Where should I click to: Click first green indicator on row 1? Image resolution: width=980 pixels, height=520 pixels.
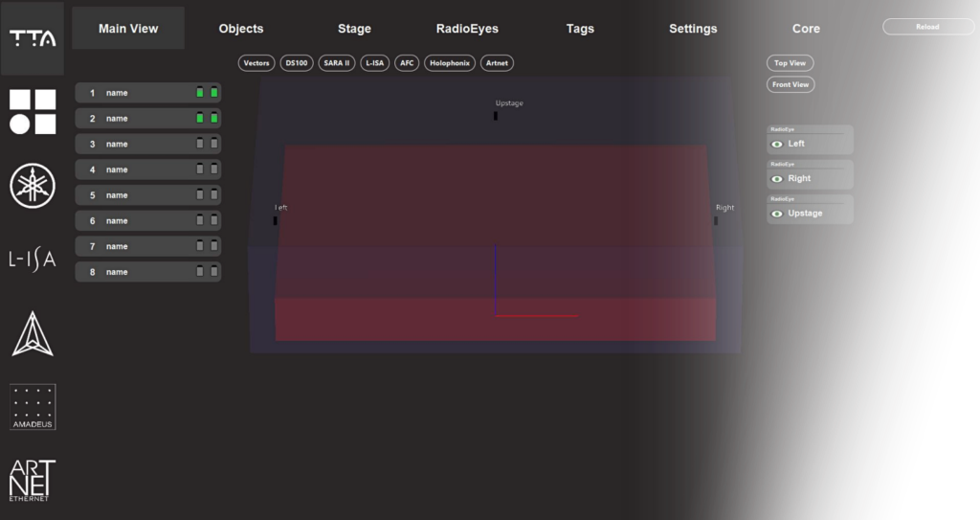[x=200, y=93]
